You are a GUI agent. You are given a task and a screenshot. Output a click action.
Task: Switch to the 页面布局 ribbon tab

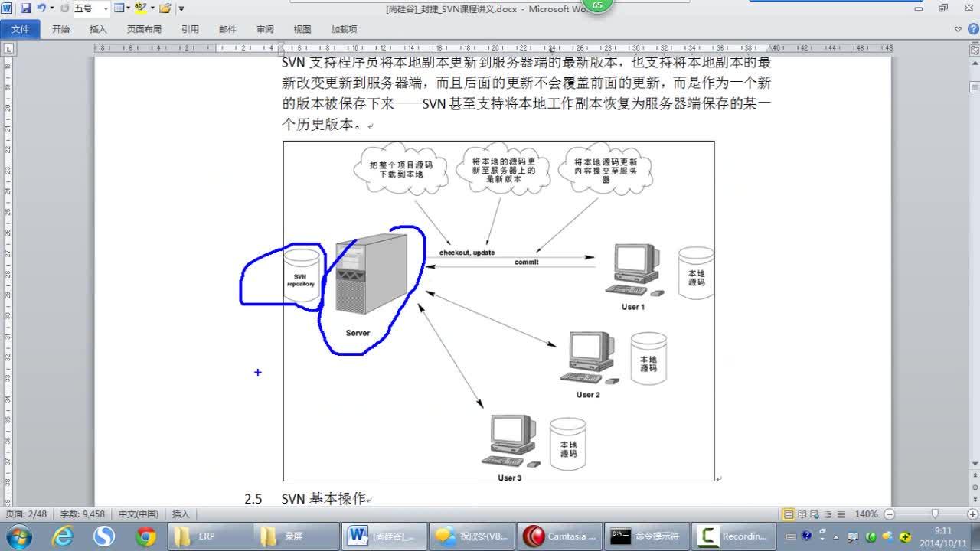[144, 29]
